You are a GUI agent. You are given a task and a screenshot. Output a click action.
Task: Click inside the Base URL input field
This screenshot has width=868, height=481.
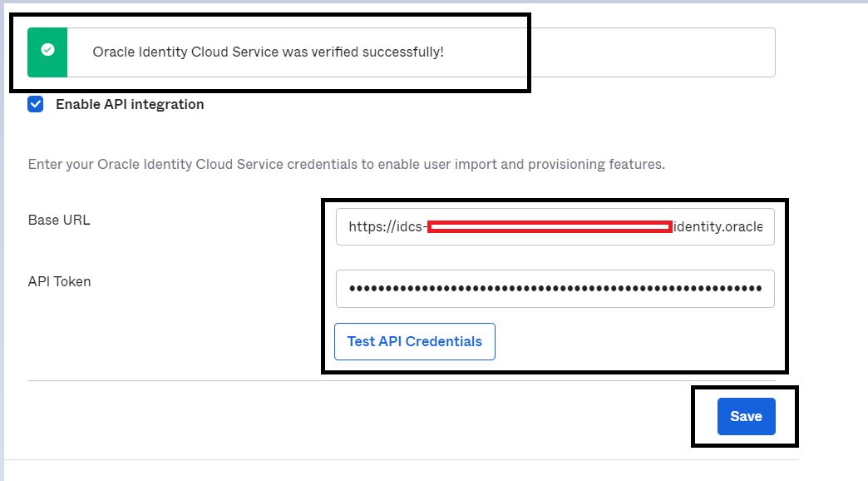[555, 226]
